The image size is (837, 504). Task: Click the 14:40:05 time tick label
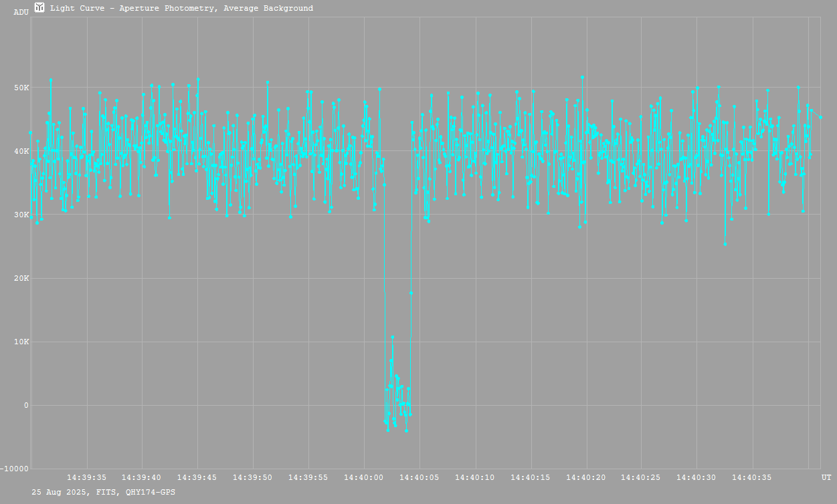point(420,477)
